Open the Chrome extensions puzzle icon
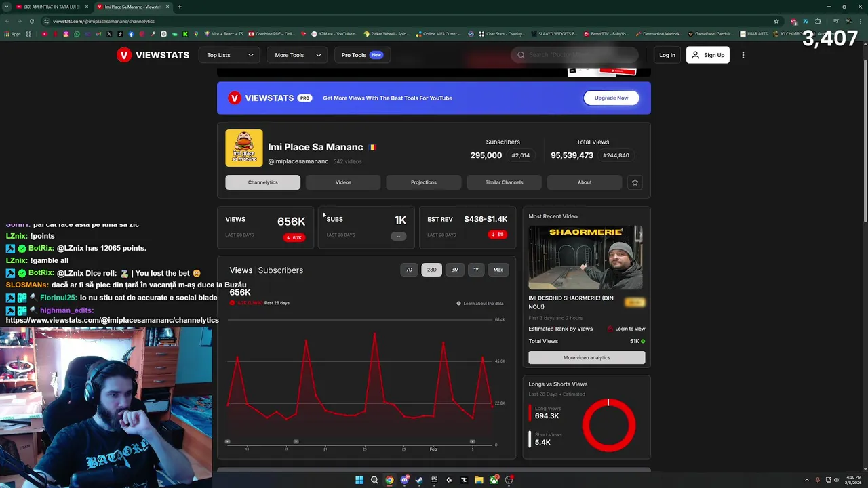 (818, 21)
